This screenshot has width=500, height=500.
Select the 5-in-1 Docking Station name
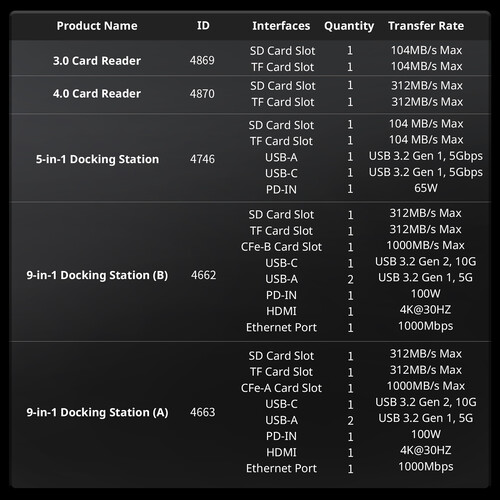[97, 159]
